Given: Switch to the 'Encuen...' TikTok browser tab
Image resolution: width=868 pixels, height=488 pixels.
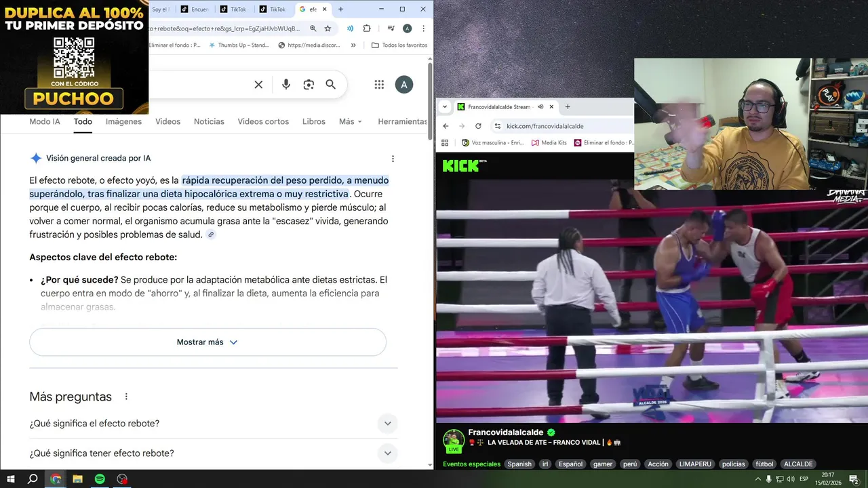Looking at the screenshot, I should [x=195, y=9].
